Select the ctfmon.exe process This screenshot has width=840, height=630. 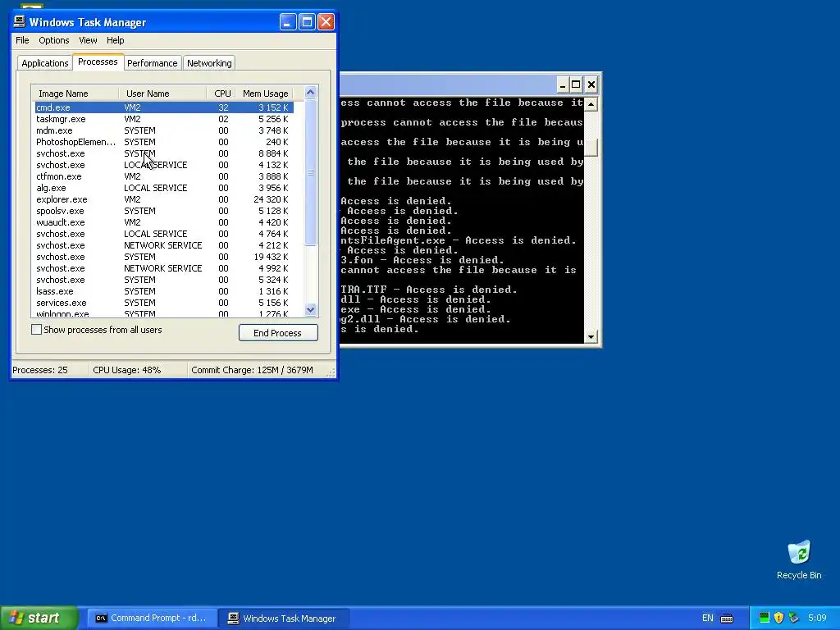coord(164,176)
